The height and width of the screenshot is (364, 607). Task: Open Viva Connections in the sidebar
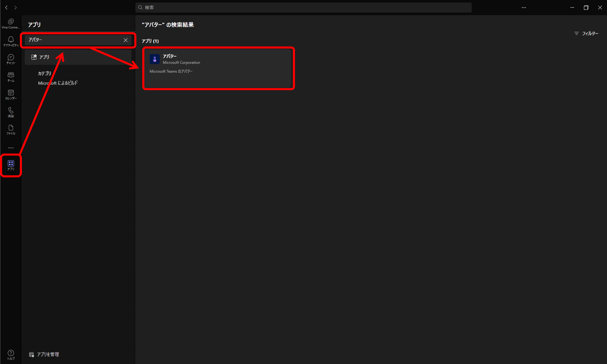11,24
